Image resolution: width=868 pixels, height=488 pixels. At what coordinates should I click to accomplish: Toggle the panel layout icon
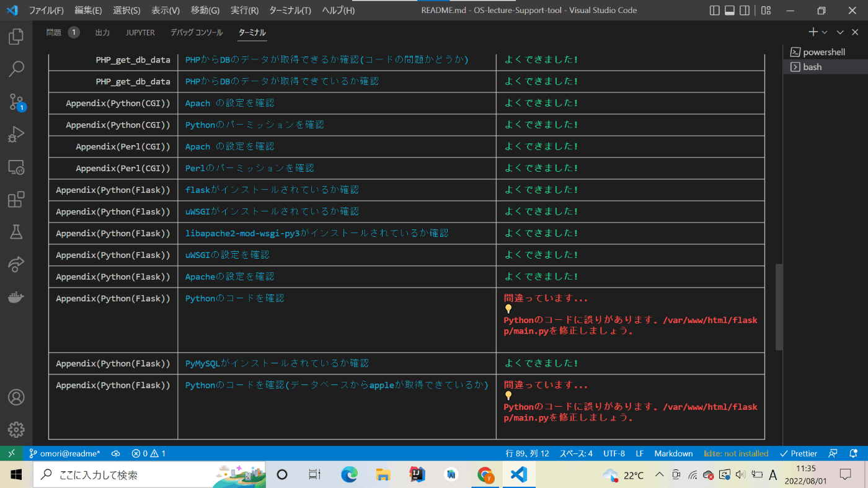(x=730, y=11)
